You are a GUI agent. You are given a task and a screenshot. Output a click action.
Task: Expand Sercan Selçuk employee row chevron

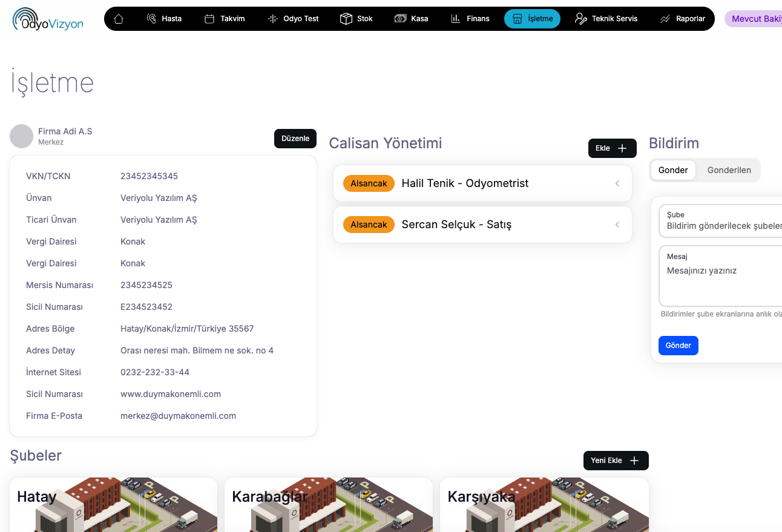click(617, 225)
